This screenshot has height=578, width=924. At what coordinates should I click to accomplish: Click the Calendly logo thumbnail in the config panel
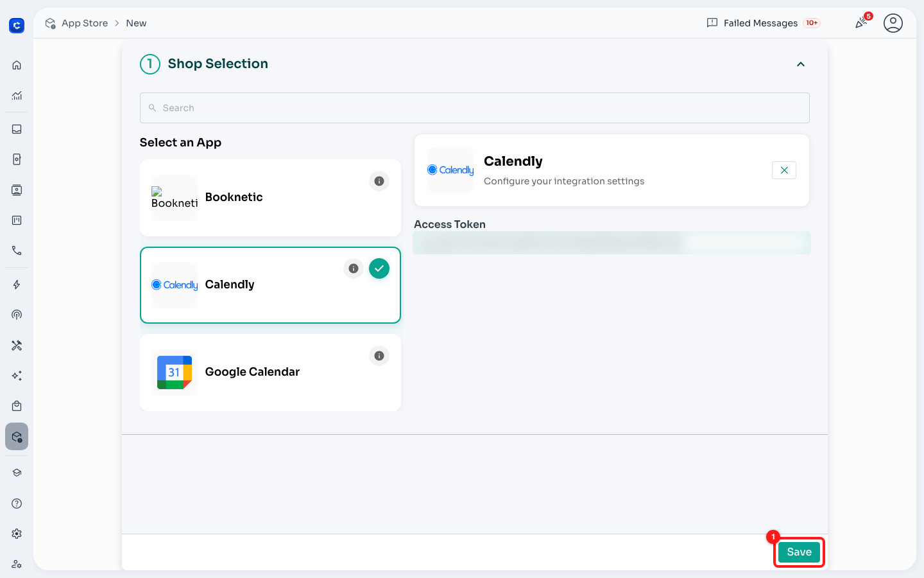pos(450,170)
